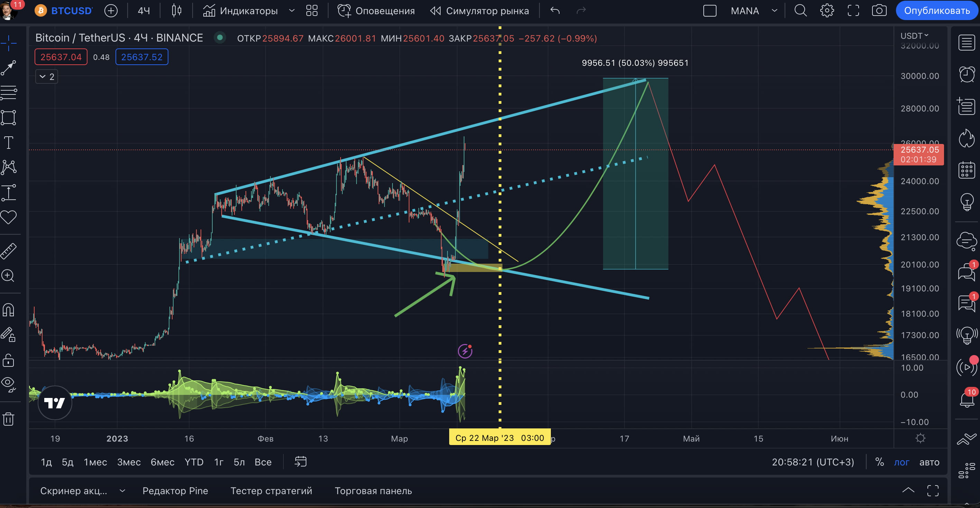
Task: Open the symbol search magnifier
Action: [801, 11]
